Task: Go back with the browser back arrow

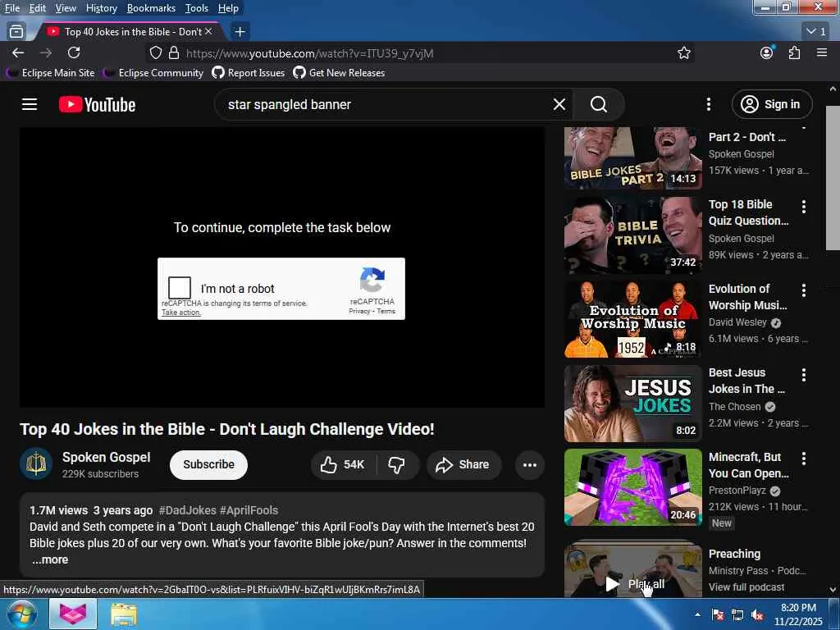Action: (x=18, y=52)
